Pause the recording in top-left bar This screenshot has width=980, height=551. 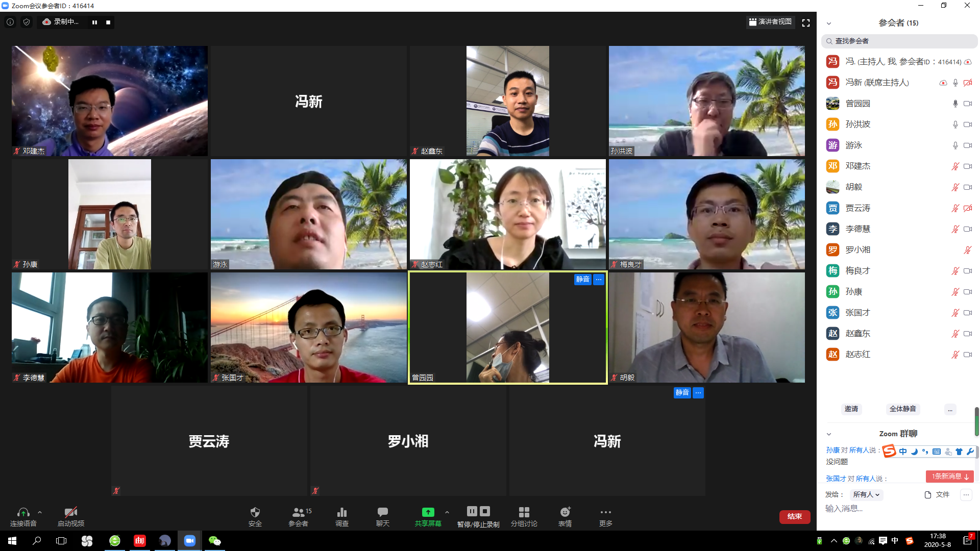pyautogui.click(x=94, y=22)
